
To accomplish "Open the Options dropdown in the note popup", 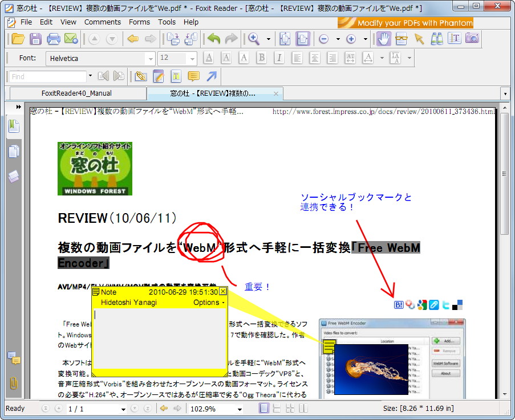I will 207,303.
